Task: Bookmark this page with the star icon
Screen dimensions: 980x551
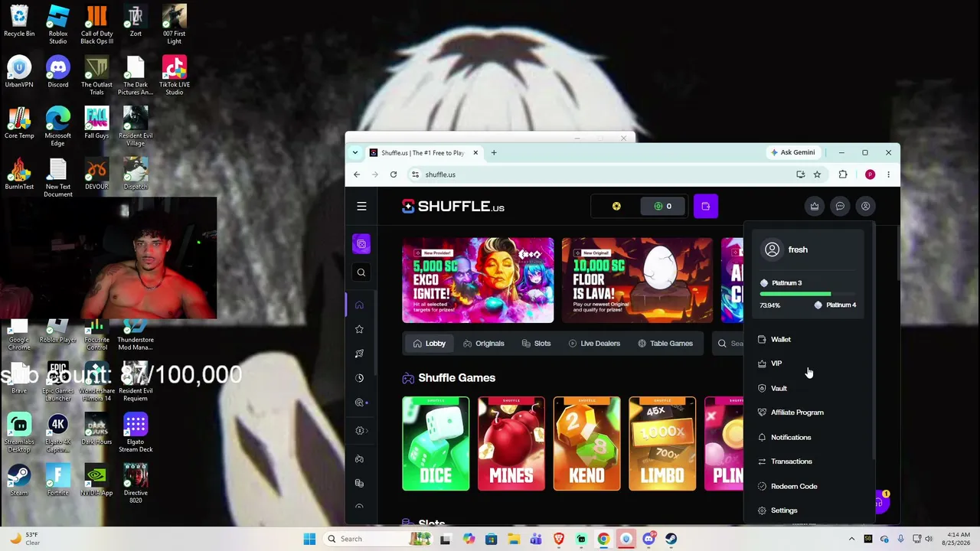Action: click(x=817, y=174)
